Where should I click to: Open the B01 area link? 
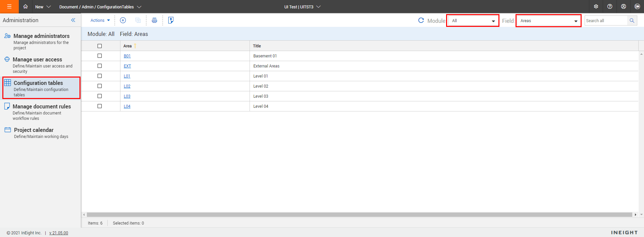coord(127,56)
